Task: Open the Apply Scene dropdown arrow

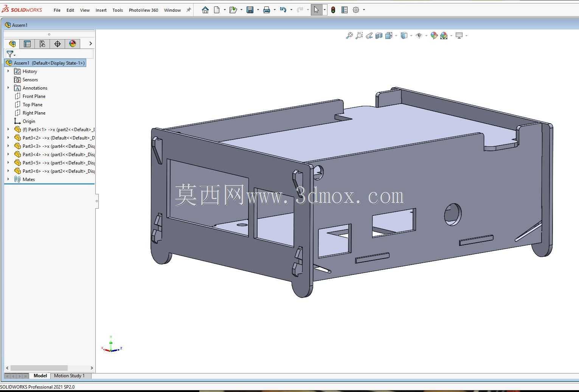Action: [451, 36]
